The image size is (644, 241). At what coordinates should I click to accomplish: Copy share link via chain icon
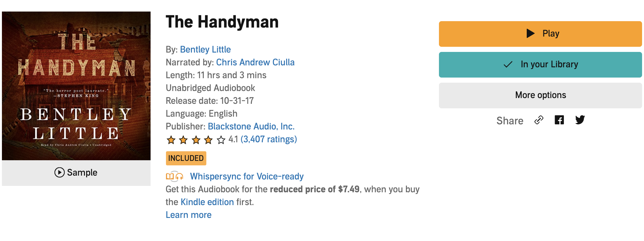point(539,120)
